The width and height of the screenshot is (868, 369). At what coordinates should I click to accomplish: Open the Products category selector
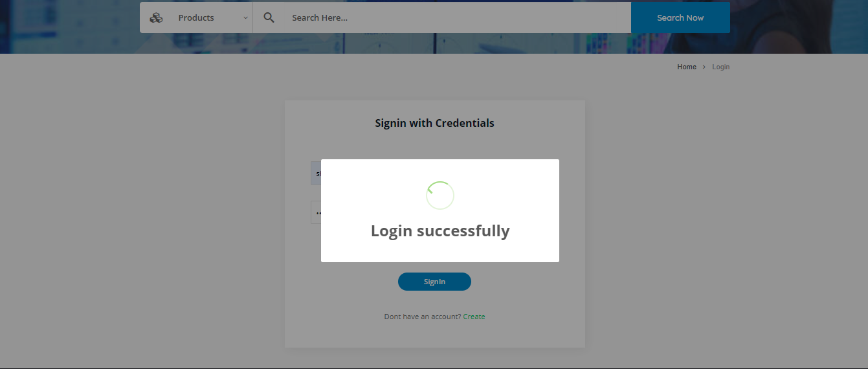coord(196,17)
